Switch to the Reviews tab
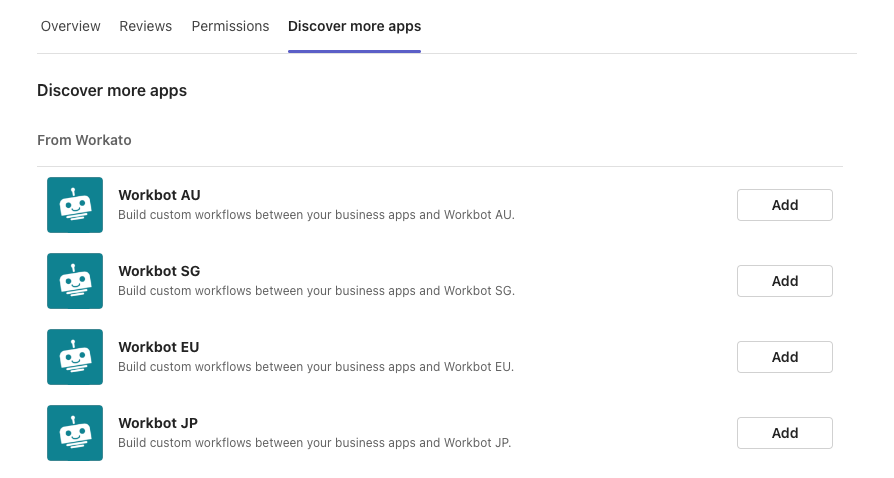 click(x=146, y=26)
